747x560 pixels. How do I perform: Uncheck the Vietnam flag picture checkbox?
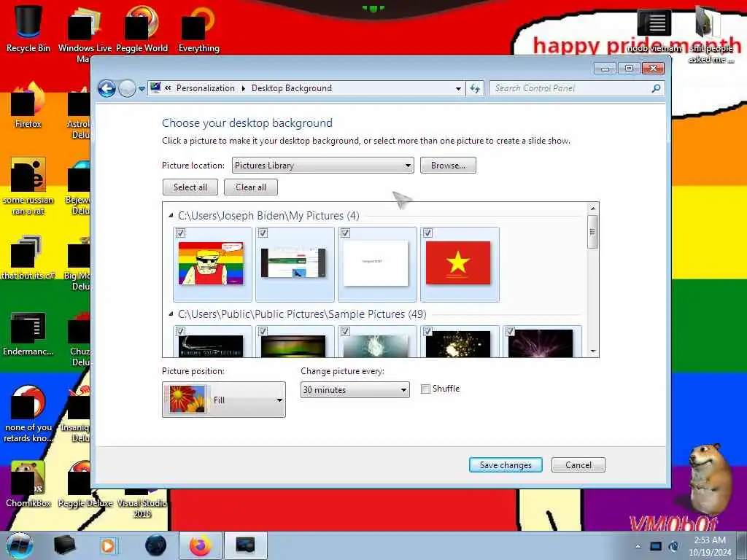[x=427, y=233]
